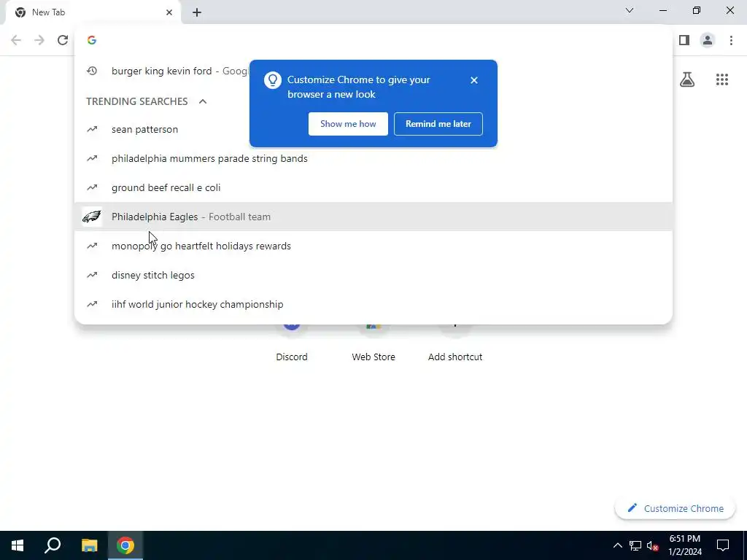Select disney stitch legos suggestion

click(x=373, y=275)
